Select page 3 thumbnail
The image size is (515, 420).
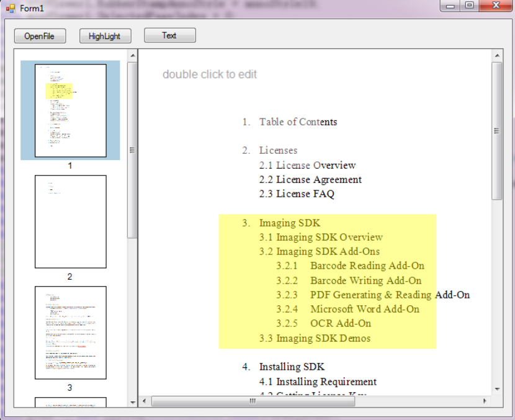click(x=71, y=333)
